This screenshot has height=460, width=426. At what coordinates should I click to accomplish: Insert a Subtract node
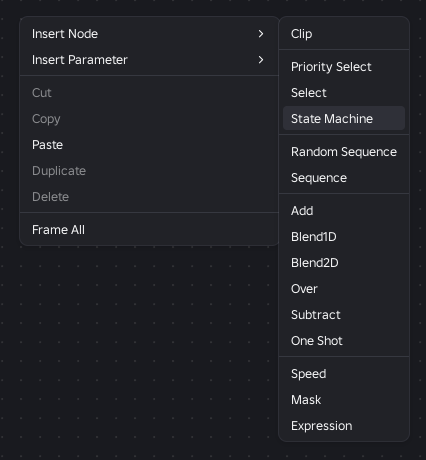[x=344, y=315]
